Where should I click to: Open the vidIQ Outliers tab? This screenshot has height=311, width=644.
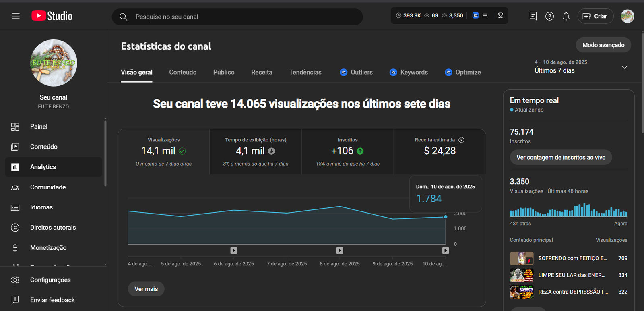pos(356,72)
